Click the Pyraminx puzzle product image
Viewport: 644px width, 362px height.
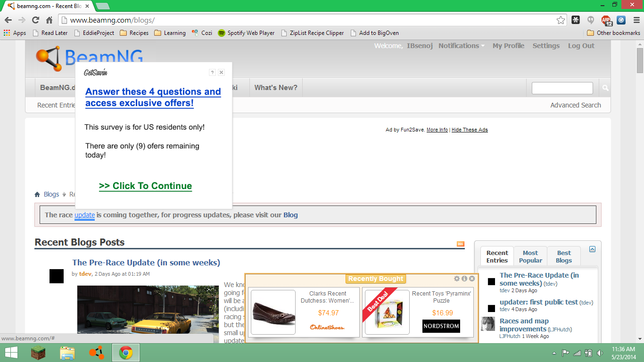(x=387, y=312)
